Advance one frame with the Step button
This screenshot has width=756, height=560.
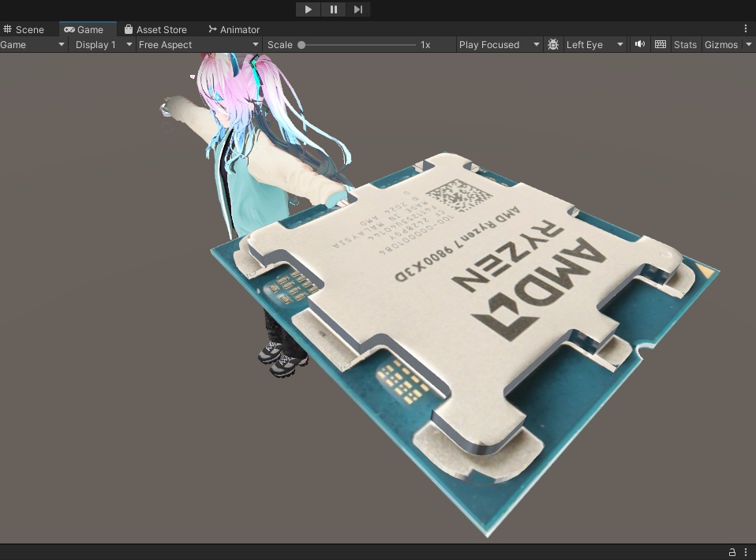coord(358,9)
